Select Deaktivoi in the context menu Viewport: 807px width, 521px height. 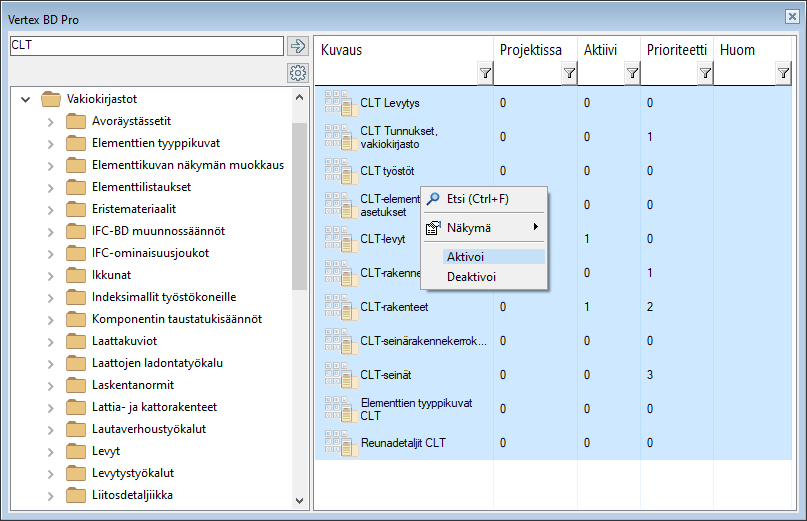[x=471, y=277]
